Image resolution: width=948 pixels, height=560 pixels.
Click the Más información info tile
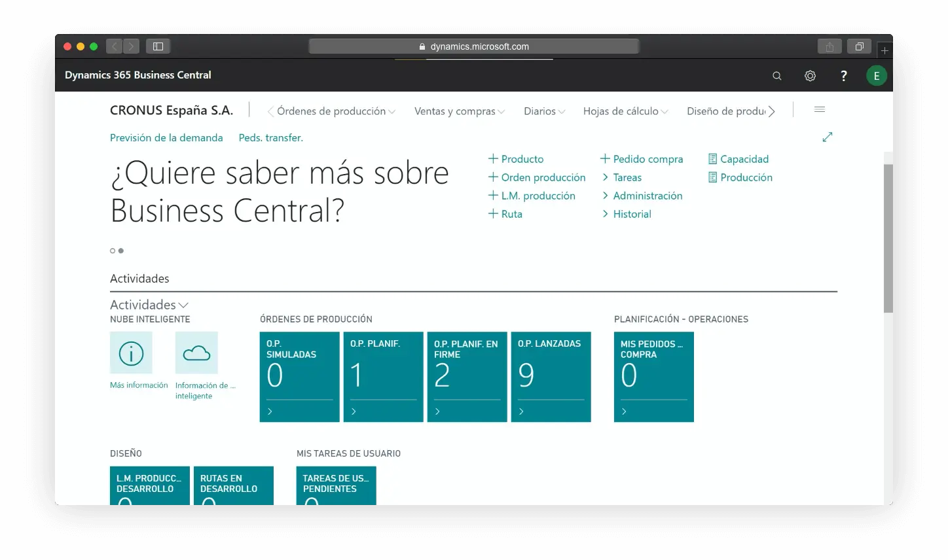click(131, 353)
